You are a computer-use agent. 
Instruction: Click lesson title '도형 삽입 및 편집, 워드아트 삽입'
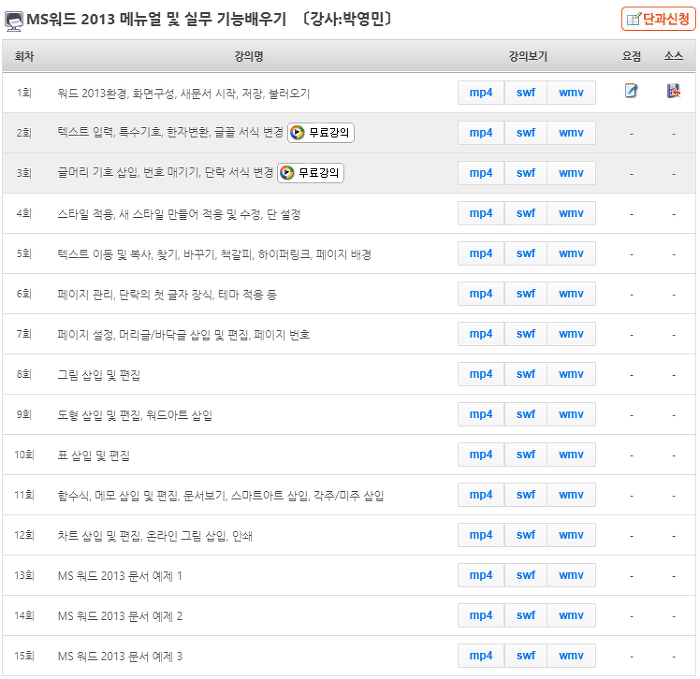pyautogui.click(x=134, y=415)
